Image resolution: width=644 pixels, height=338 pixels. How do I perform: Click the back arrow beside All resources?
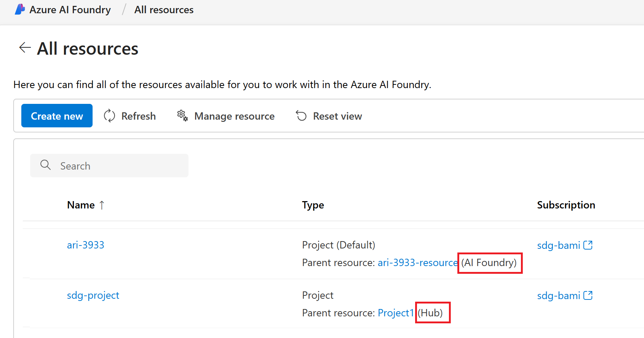pos(24,47)
